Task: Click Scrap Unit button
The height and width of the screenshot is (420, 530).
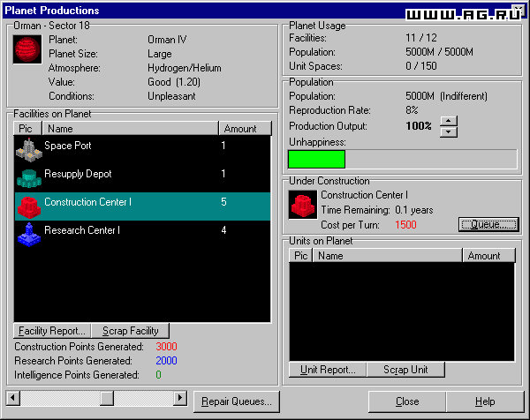Action: coord(405,370)
